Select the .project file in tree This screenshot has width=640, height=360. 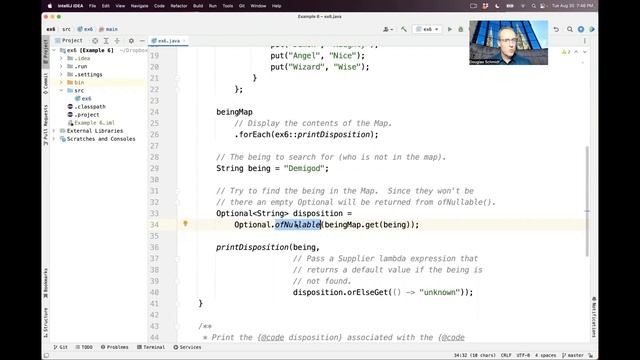pos(83,115)
